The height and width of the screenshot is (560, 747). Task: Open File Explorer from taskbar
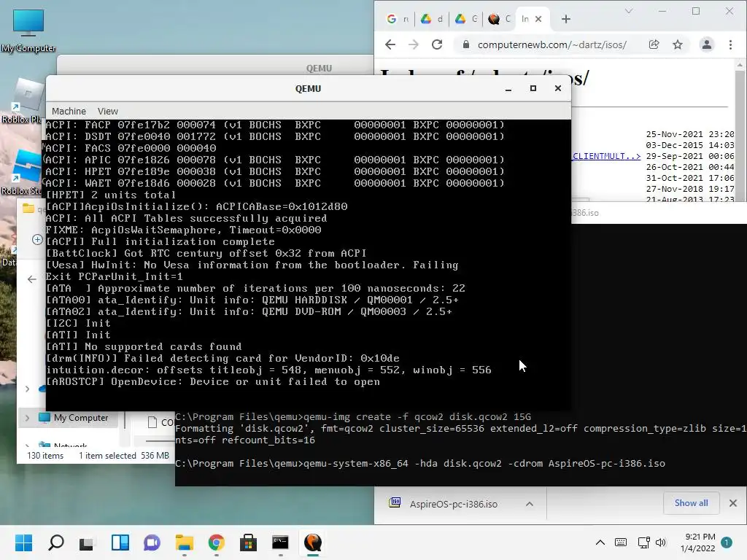(185, 542)
